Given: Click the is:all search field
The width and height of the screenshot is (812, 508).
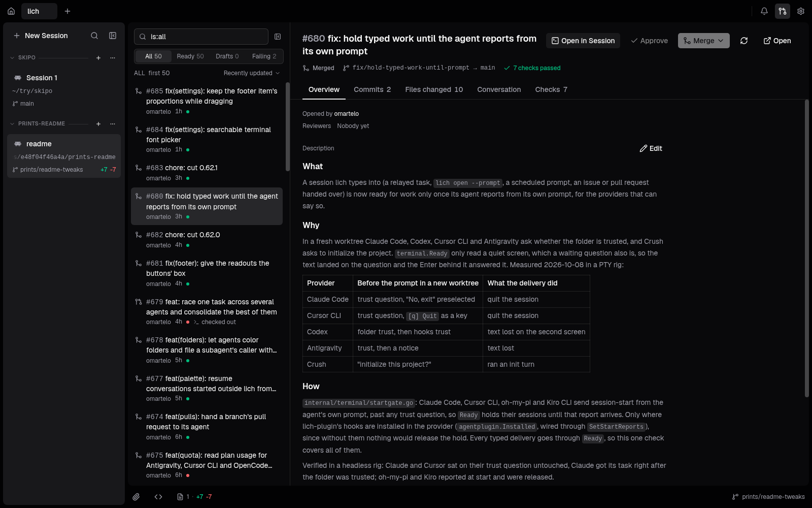Looking at the screenshot, I should coord(201,37).
